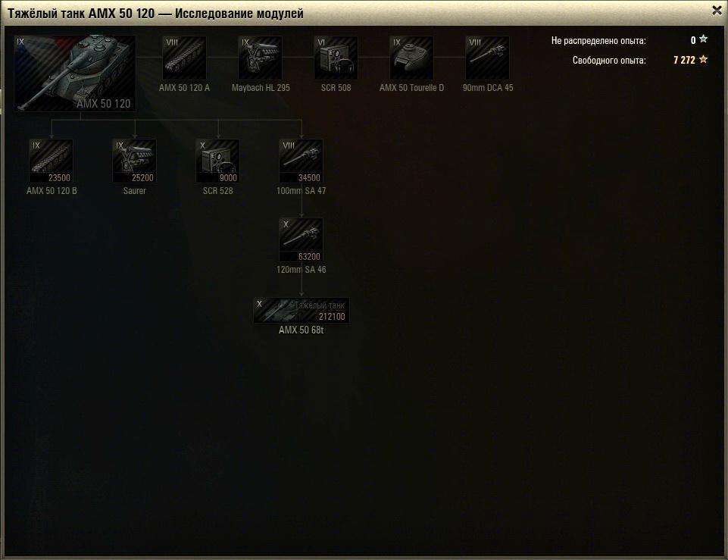Click the 63200 experience cost
The width and height of the screenshot is (728, 560).
[309, 257]
